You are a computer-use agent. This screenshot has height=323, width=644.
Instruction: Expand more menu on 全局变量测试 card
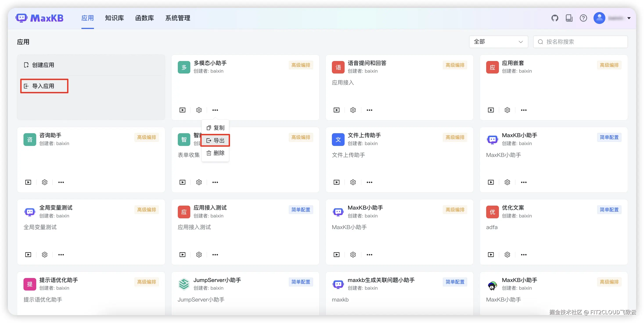click(x=61, y=255)
